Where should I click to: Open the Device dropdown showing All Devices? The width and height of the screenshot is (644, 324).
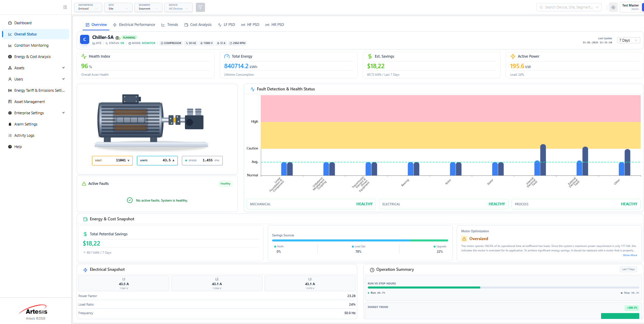[x=178, y=7]
